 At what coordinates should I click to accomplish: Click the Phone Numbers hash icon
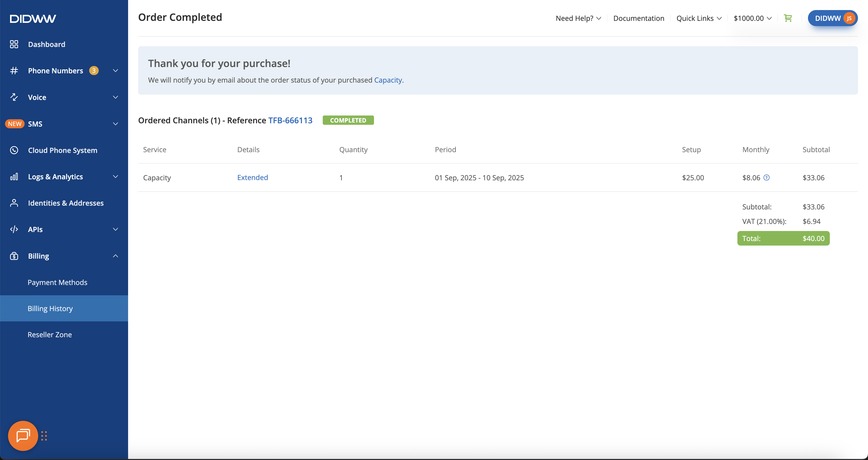(x=14, y=71)
